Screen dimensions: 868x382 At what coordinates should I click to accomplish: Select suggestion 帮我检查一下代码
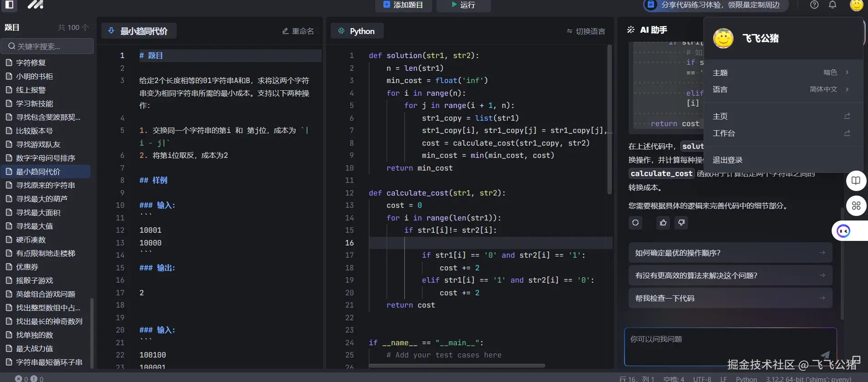(x=730, y=298)
